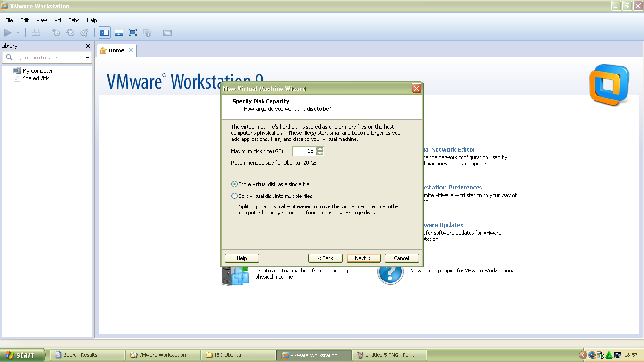Click the round security shield tray icon
This screenshot has width=644, height=362.
tap(592, 355)
